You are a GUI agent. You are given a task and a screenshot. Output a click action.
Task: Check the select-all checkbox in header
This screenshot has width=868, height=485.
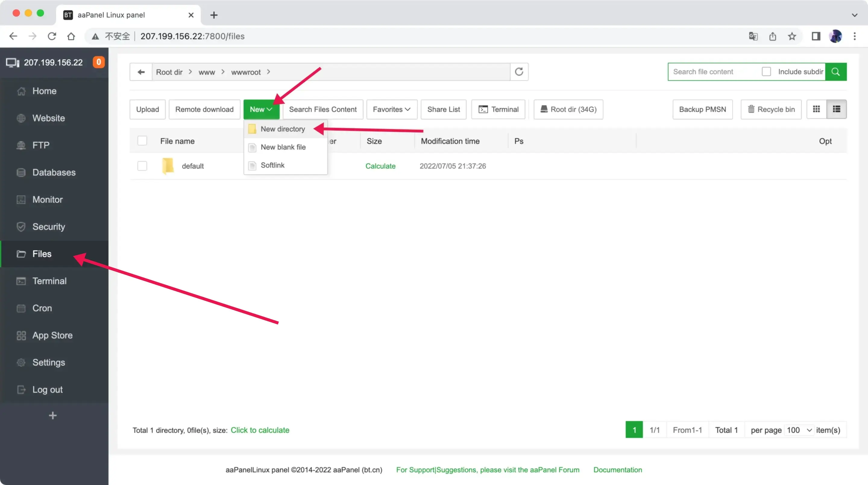[142, 141]
